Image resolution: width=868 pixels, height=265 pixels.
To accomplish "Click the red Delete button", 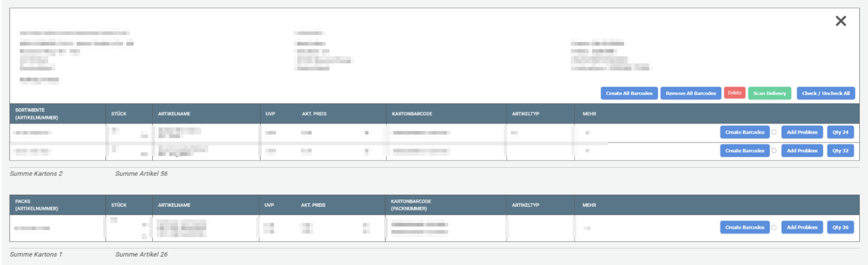I will 734,93.
